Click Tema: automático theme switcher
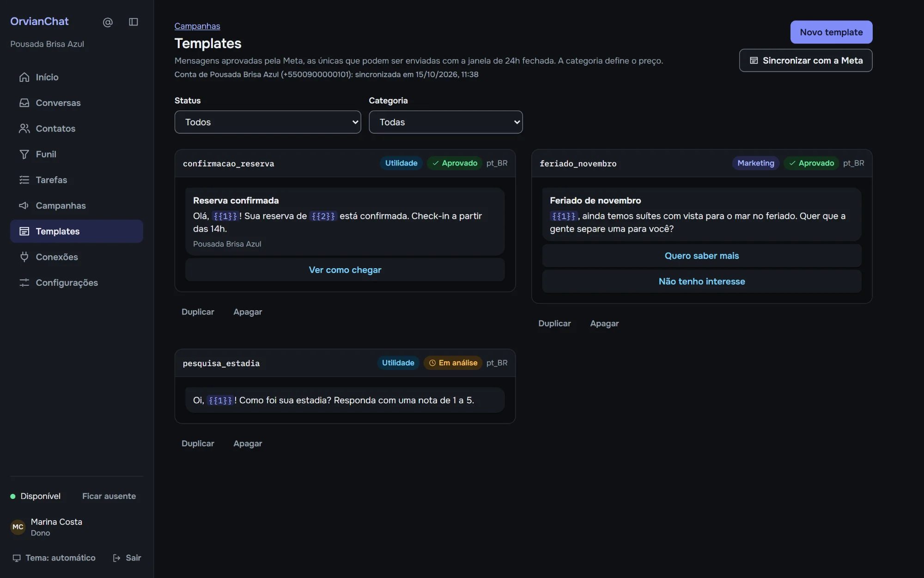This screenshot has width=924, height=578. point(54,558)
